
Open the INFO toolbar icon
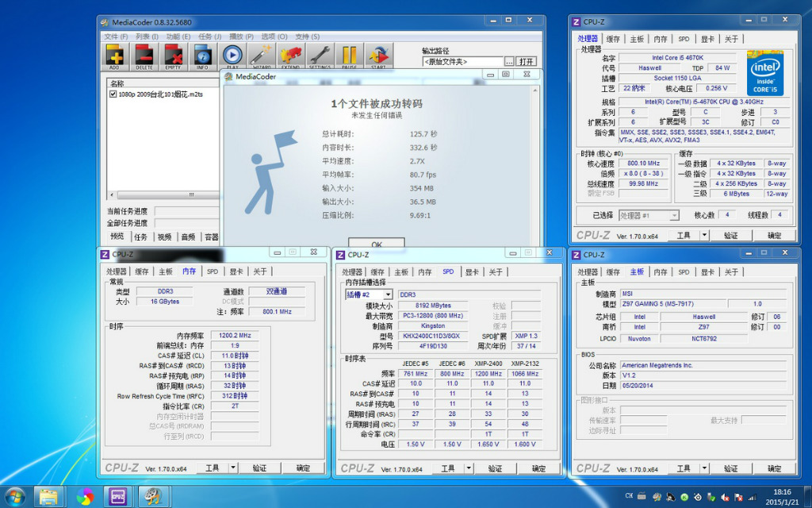click(x=202, y=57)
